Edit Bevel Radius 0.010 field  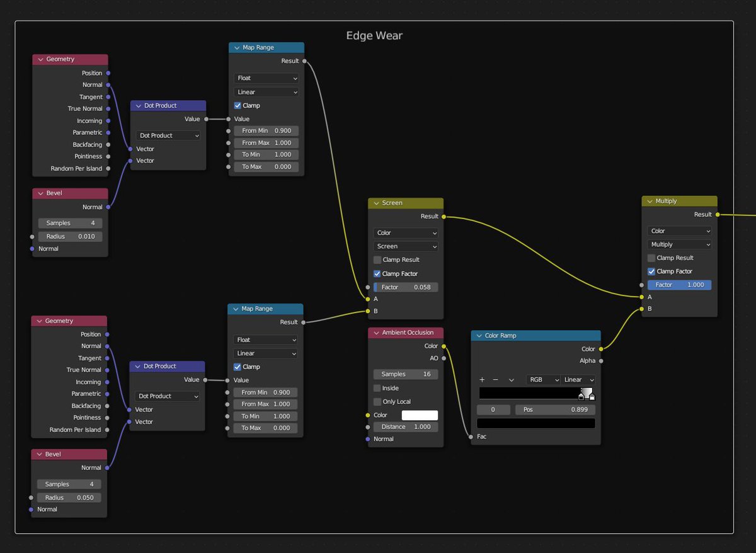(x=70, y=237)
